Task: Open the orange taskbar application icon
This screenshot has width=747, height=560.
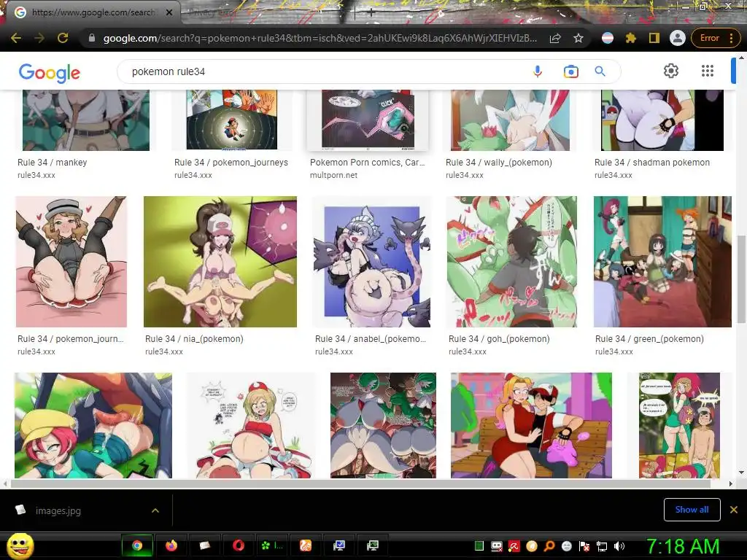Action: 306,545
